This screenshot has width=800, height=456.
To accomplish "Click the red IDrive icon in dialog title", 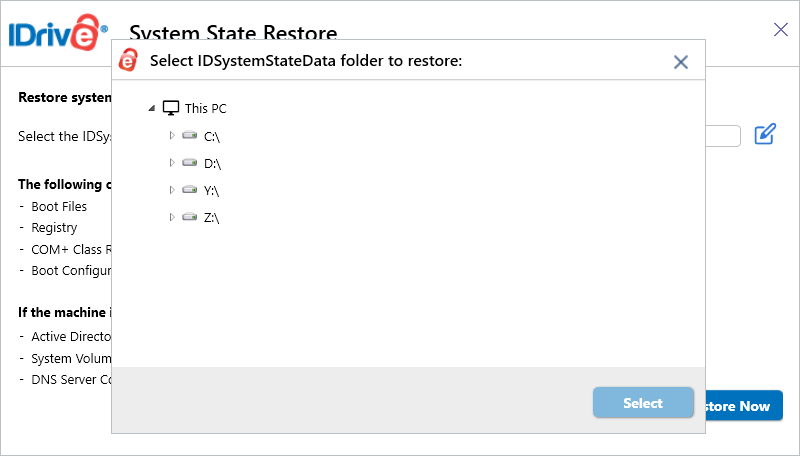I will [x=129, y=60].
